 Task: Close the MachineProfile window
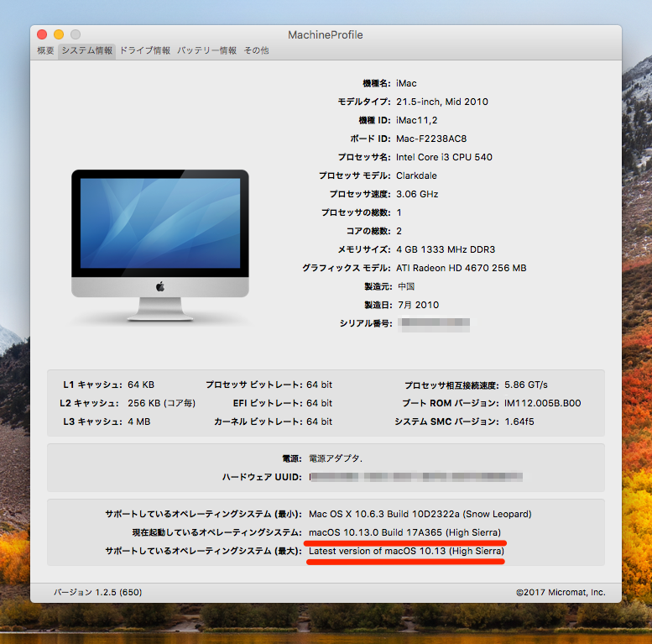tap(42, 34)
